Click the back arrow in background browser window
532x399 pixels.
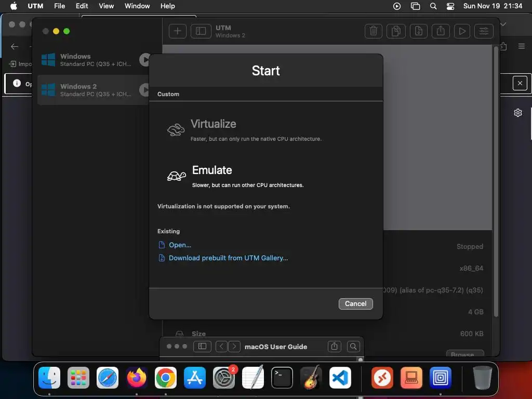pos(14,46)
